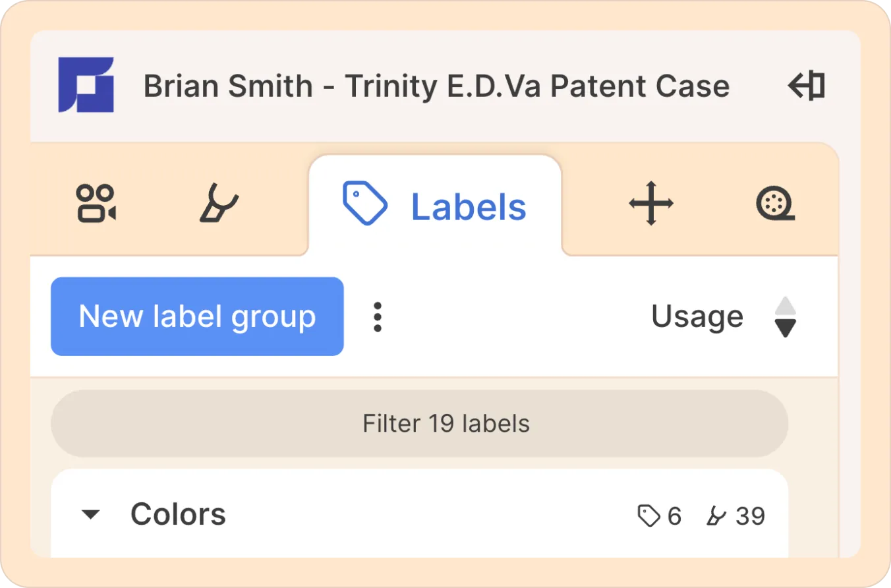This screenshot has height=588, width=891.
Task: Open the video recordings tab
Action: (96, 203)
